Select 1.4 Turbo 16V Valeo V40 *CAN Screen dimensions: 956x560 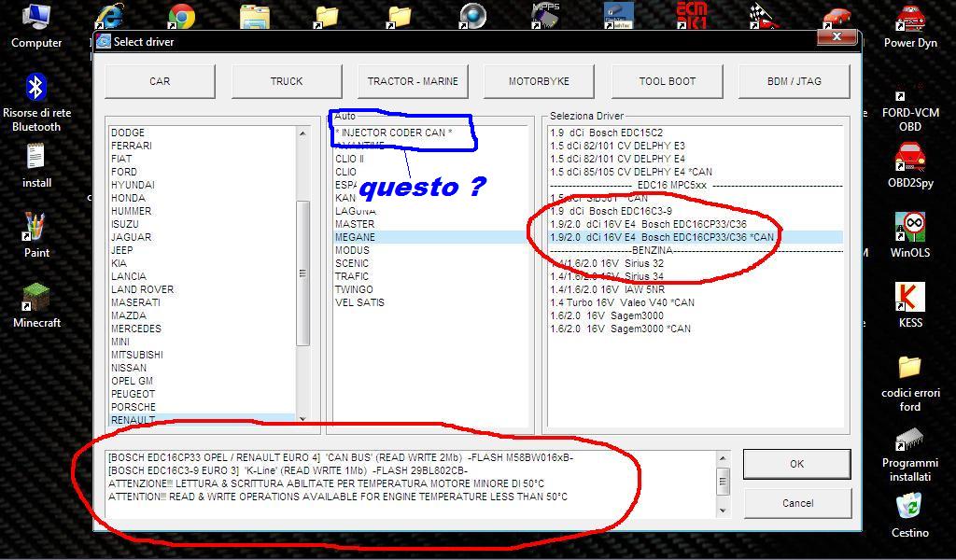622,302
